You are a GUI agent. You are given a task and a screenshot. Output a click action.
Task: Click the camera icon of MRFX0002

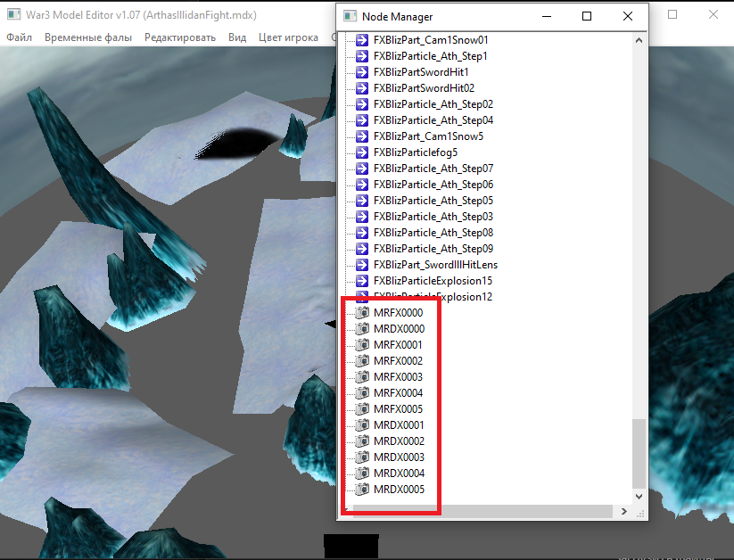362,360
